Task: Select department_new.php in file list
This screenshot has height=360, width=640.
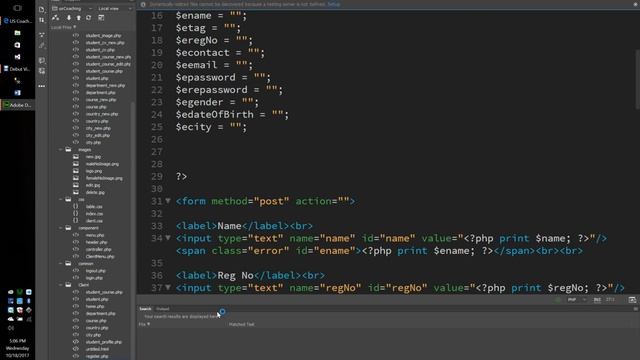Action: point(105,85)
